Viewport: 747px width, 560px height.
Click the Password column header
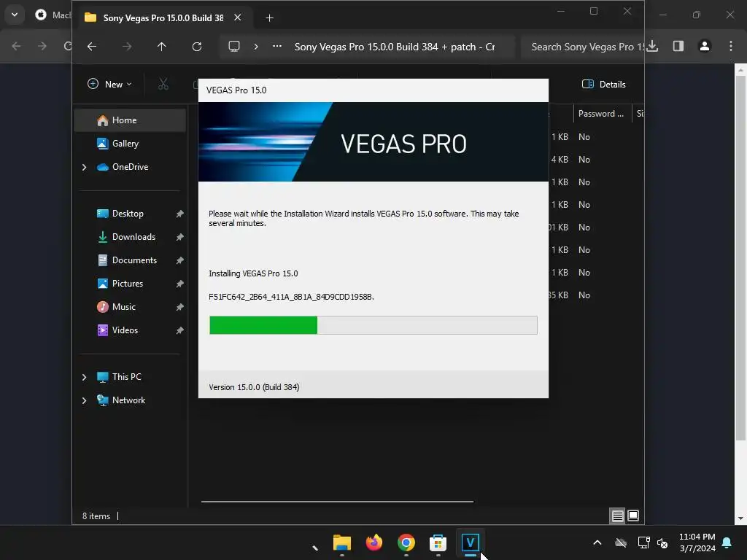[x=602, y=114]
